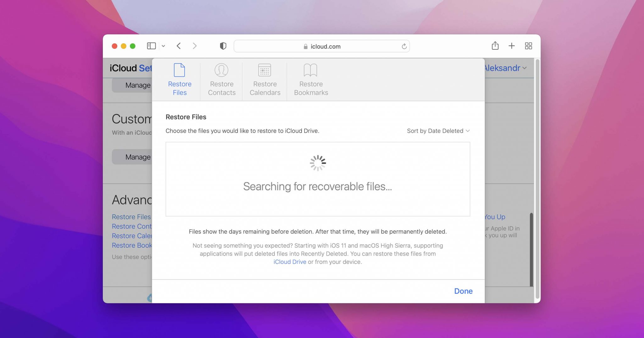The width and height of the screenshot is (644, 338).
Task: Click the red close window button
Action: tap(114, 46)
